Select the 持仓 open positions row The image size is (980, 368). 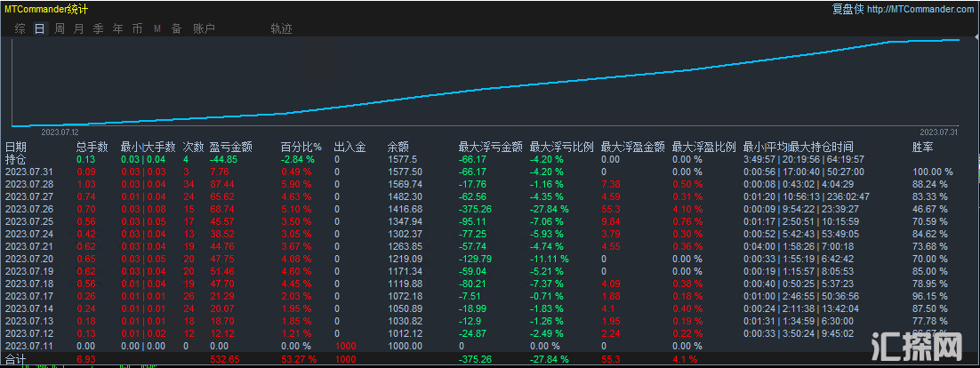(16, 159)
